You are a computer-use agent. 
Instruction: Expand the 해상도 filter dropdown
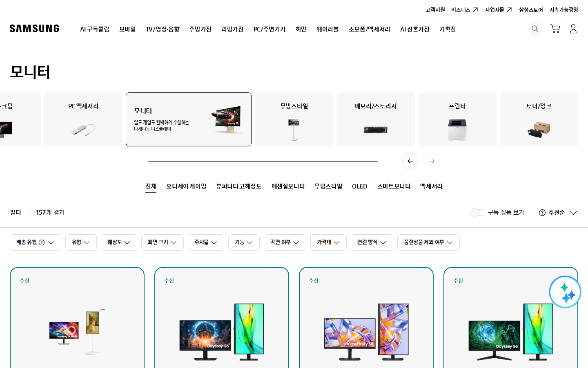[119, 242]
